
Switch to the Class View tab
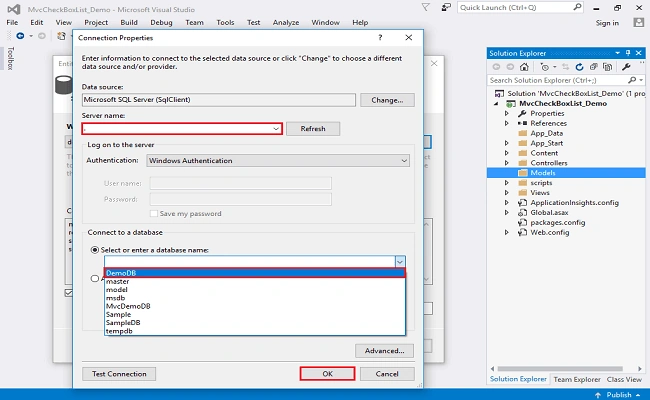(x=624, y=379)
